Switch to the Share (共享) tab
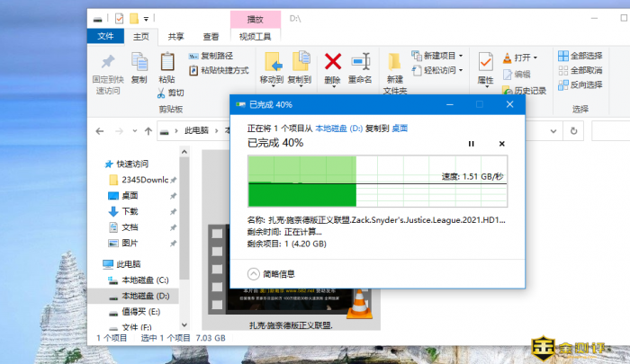 (175, 36)
